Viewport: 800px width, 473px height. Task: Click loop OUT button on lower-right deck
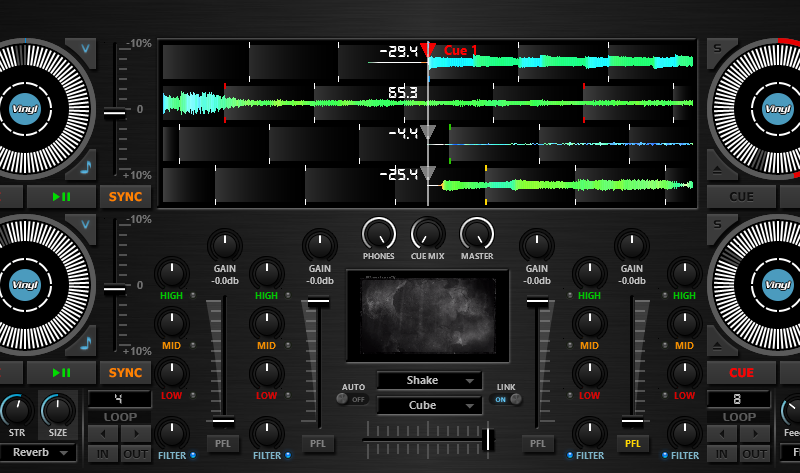[755, 454]
